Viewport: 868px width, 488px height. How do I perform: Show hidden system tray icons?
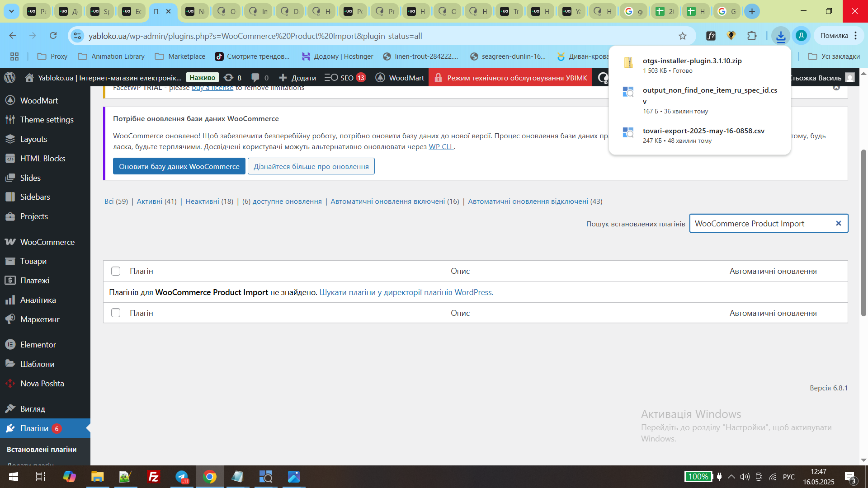click(x=731, y=477)
